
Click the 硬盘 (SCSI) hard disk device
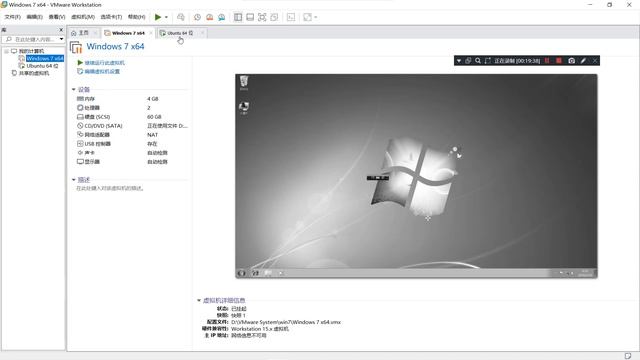point(132,117)
